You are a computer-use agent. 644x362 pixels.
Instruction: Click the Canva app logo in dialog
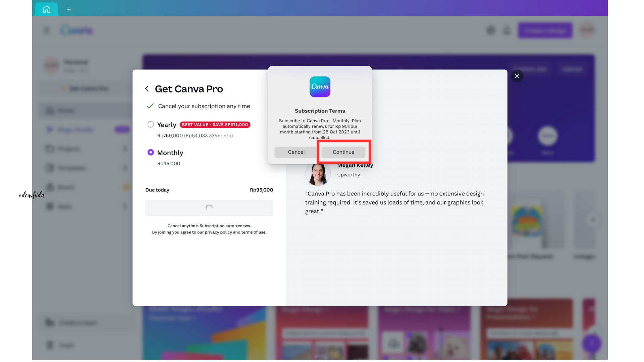[x=320, y=87]
